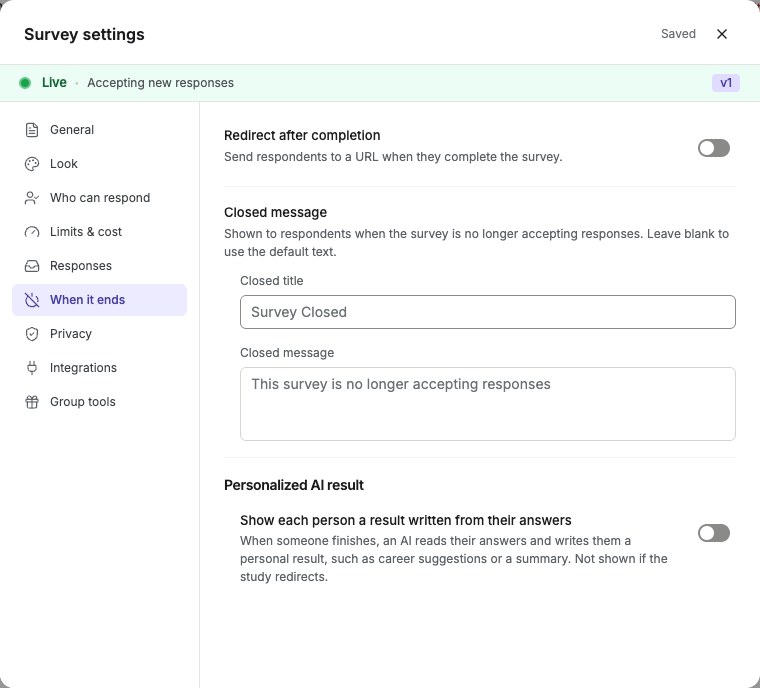Screen dimensions: 760x688
Task: Click the 'Personalized AI result' heading
Action: click(x=294, y=485)
